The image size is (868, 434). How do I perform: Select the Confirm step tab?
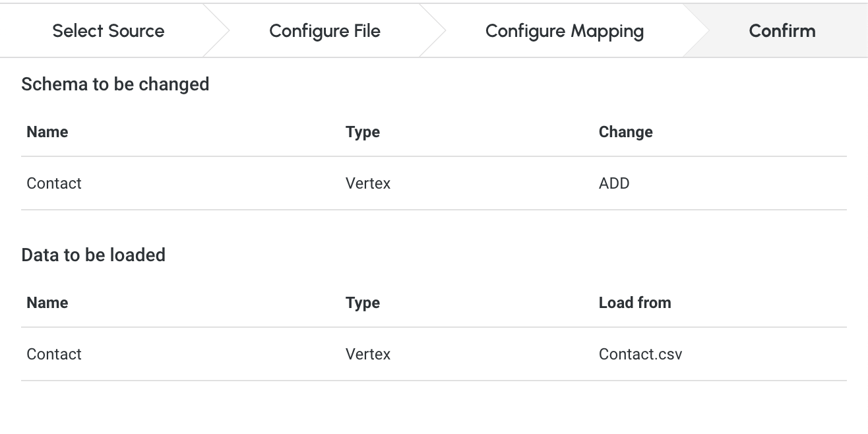tap(782, 31)
